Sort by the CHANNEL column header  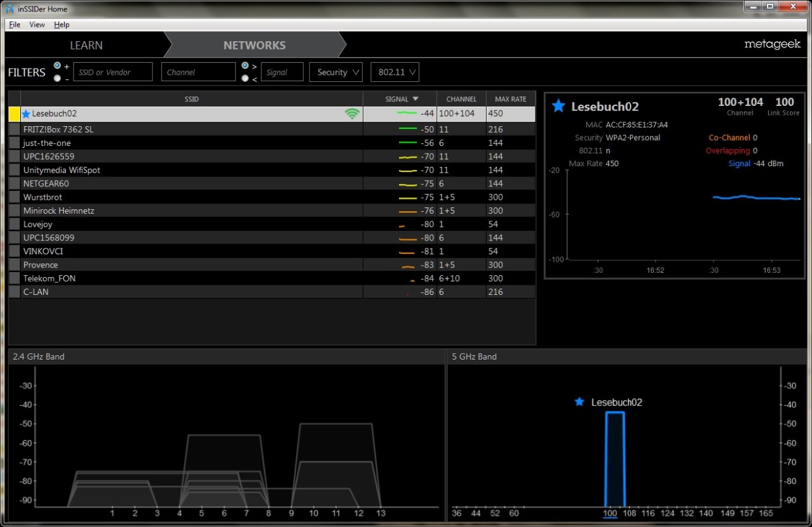pyautogui.click(x=461, y=99)
